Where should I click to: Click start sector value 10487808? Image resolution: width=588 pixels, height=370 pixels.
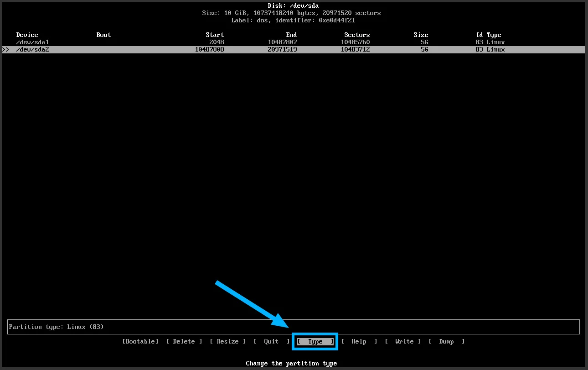click(x=209, y=49)
